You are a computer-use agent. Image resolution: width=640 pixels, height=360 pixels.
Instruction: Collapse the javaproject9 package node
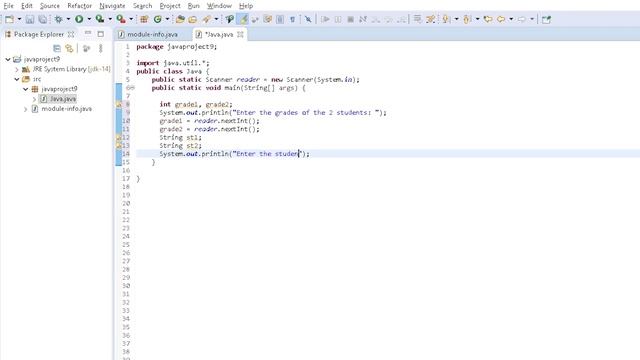click(x=25, y=89)
